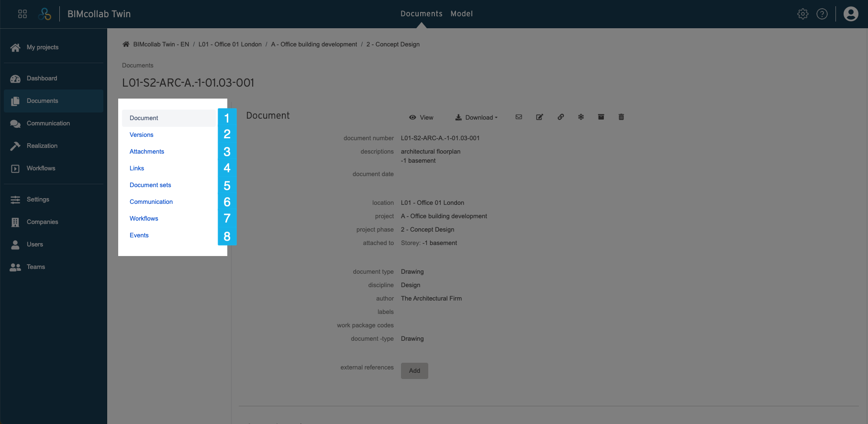The image size is (868, 424).
Task: Click the home icon in breadcrumb
Action: pyautogui.click(x=126, y=44)
